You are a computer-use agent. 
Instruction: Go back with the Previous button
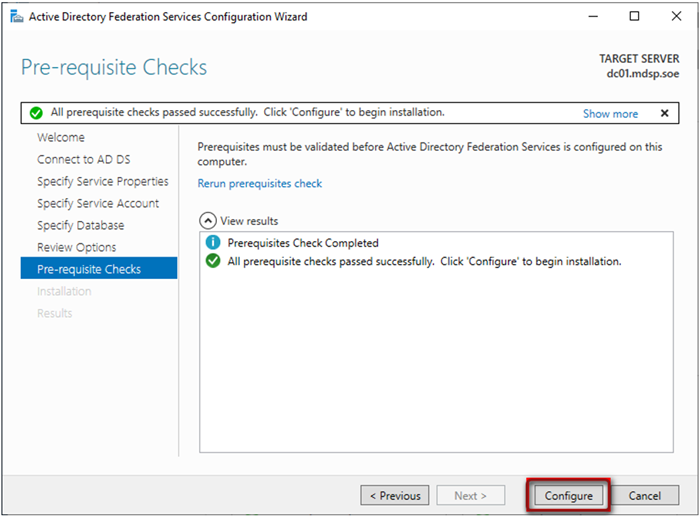tap(395, 495)
